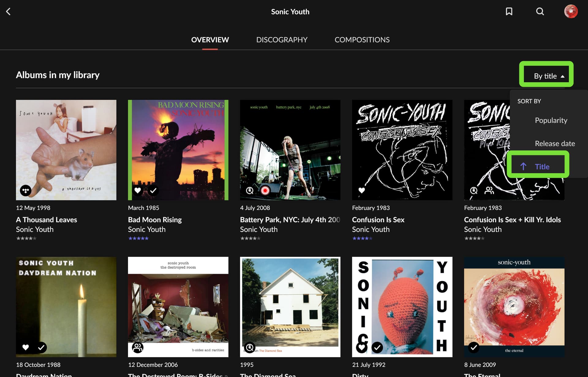Viewport: 588px width, 377px height.
Task: Toggle heart favorite on Bad Moon Rising
Action: [x=138, y=190]
